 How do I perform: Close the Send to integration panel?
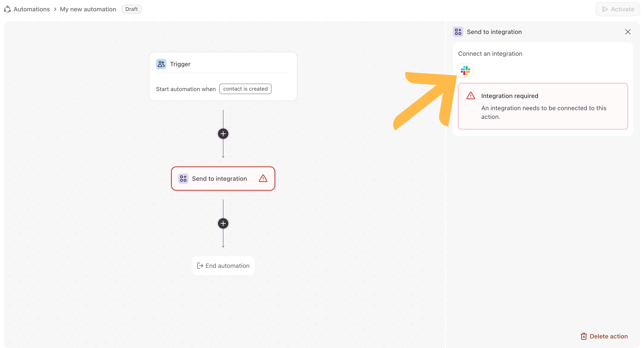click(627, 32)
